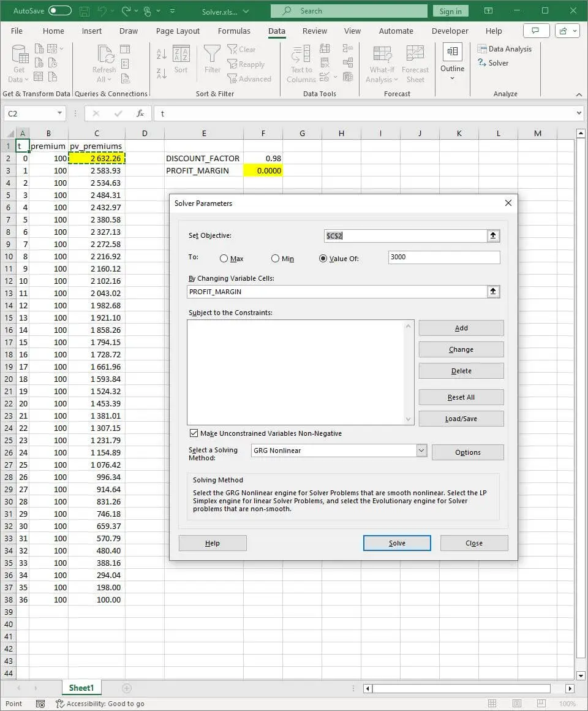Select cell F2 showing 0.98

click(263, 158)
